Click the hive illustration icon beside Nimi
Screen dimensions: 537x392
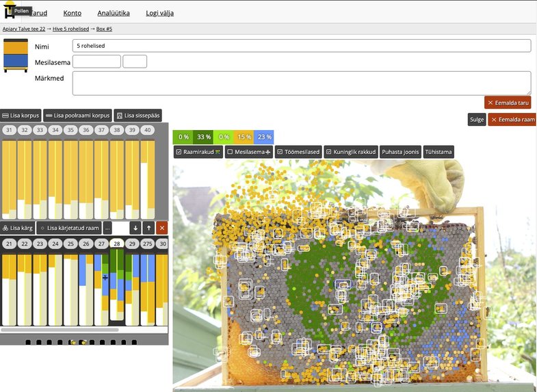(x=16, y=55)
